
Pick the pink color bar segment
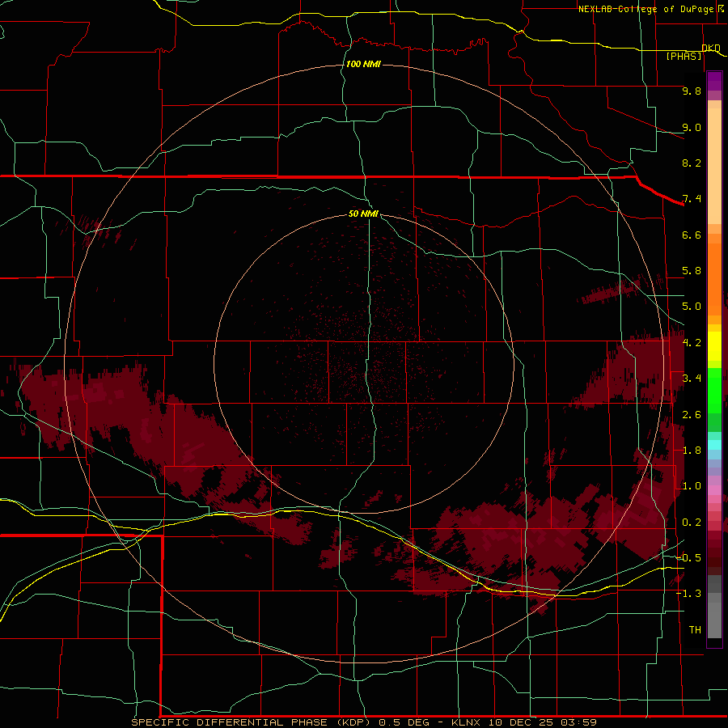tap(714, 490)
